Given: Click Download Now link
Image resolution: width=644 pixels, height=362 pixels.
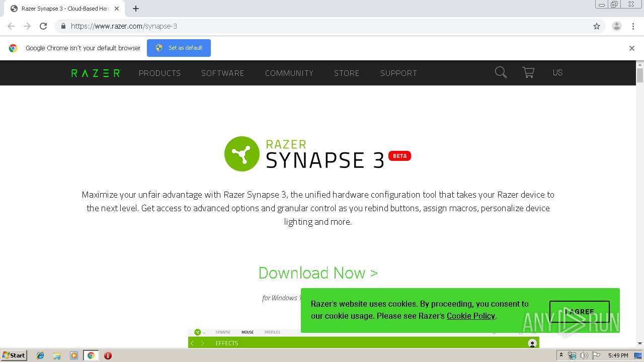Looking at the screenshot, I should tap(318, 273).
